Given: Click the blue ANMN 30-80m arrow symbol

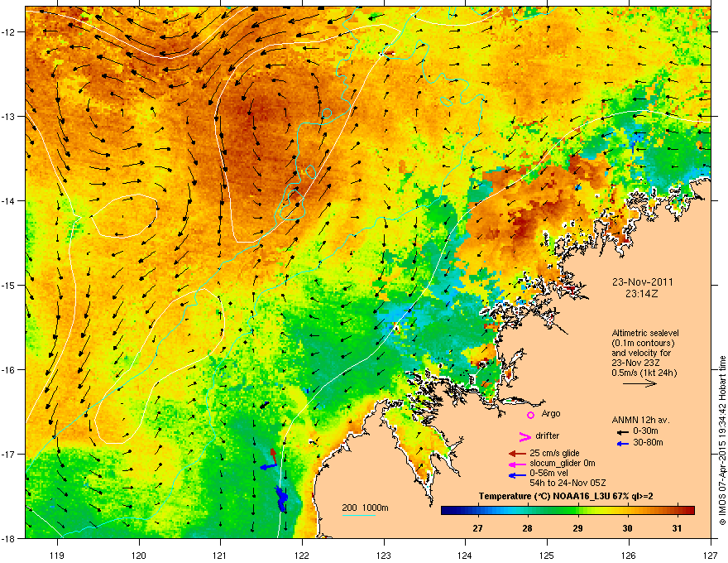Looking at the screenshot, I should tap(623, 444).
